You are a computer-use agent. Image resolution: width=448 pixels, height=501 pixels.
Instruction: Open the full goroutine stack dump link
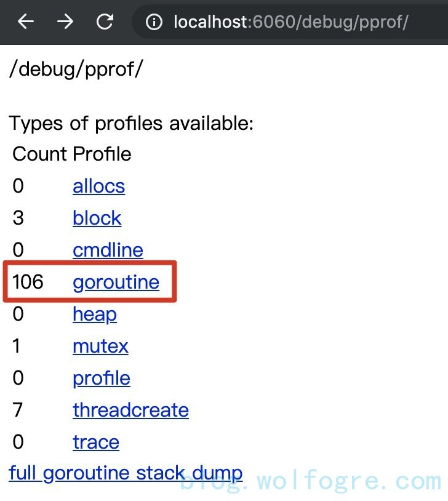coord(126,473)
